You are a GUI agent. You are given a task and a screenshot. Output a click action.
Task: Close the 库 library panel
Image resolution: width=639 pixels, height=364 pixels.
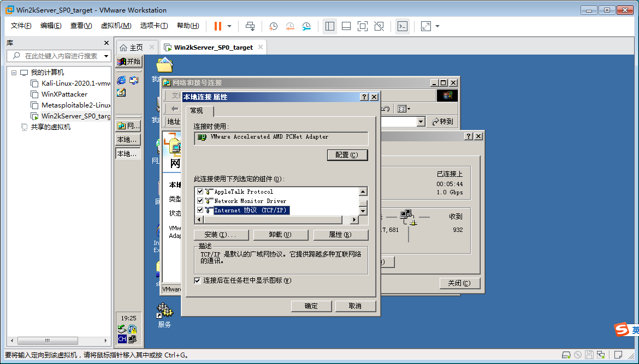(x=106, y=43)
